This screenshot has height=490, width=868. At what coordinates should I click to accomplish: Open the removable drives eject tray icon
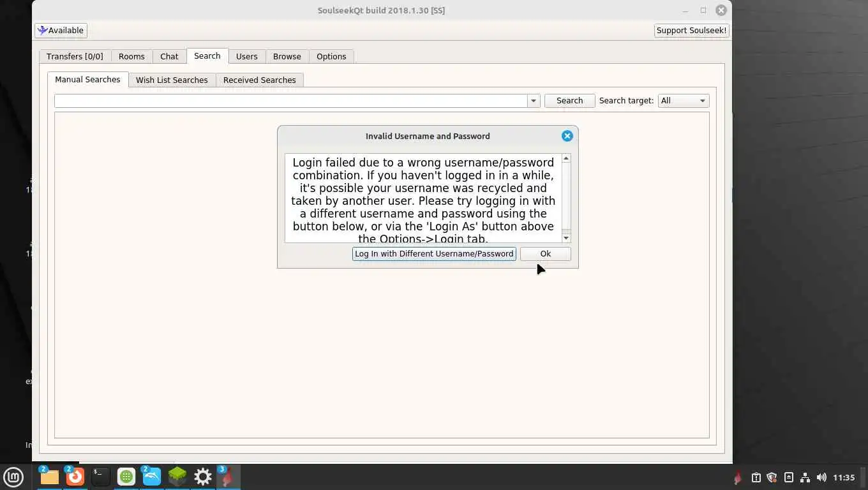[788, 477]
